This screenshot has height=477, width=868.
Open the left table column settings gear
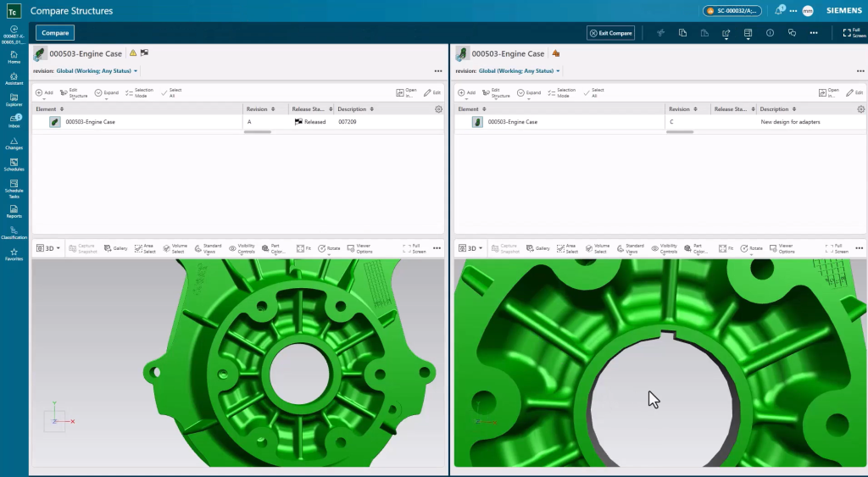(x=438, y=109)
